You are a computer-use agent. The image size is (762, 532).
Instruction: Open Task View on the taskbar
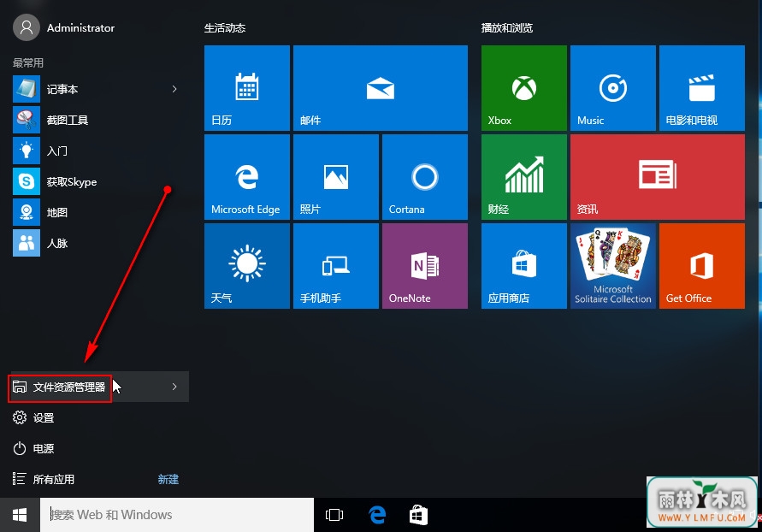(x=334, y=515)
